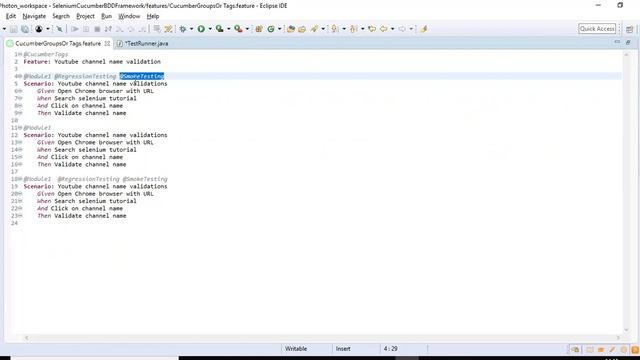This screenshot has width=640, height=360.
Task: Collapse fold marker at line 18
Action: (x=20, y=179)
